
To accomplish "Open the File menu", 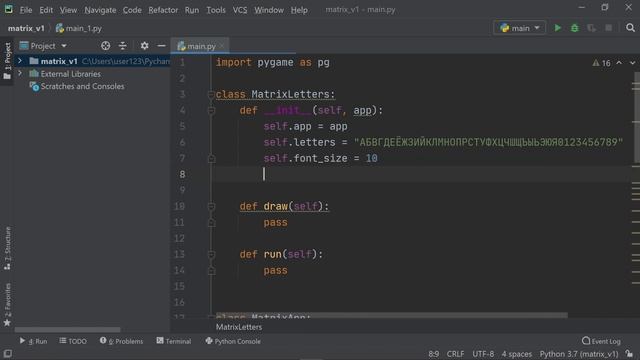I will click(26, 10).
